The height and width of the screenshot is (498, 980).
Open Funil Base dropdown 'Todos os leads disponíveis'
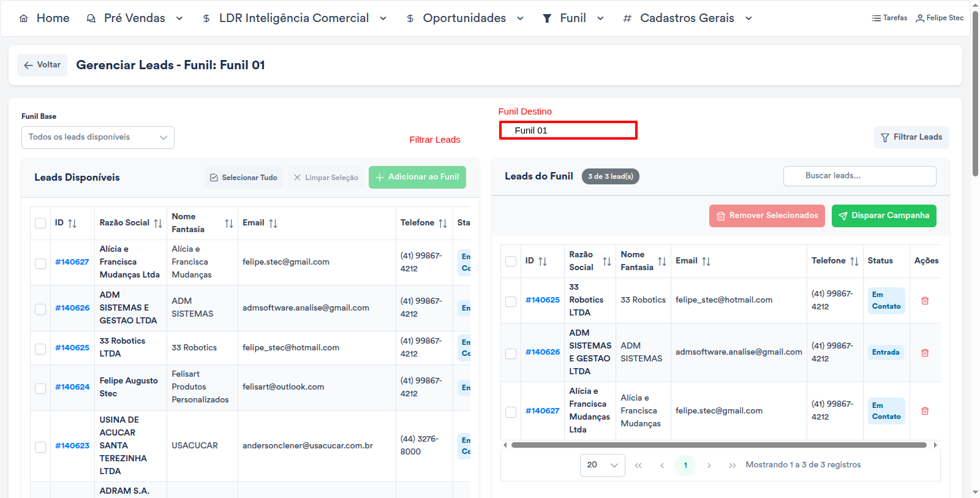(98, 137)
